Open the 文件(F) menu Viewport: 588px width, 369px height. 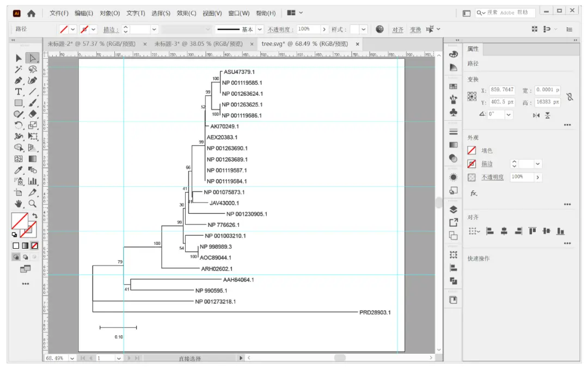[59, 13]
